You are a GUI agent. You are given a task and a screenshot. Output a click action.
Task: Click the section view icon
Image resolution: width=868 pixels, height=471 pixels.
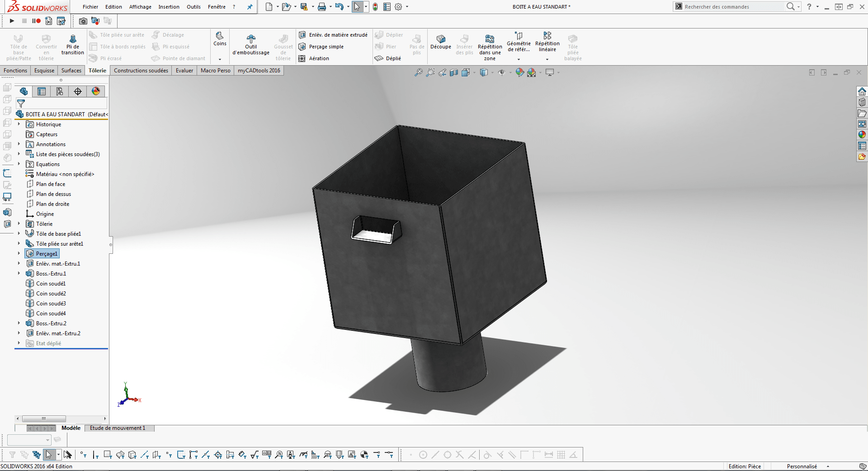[454, 72]
